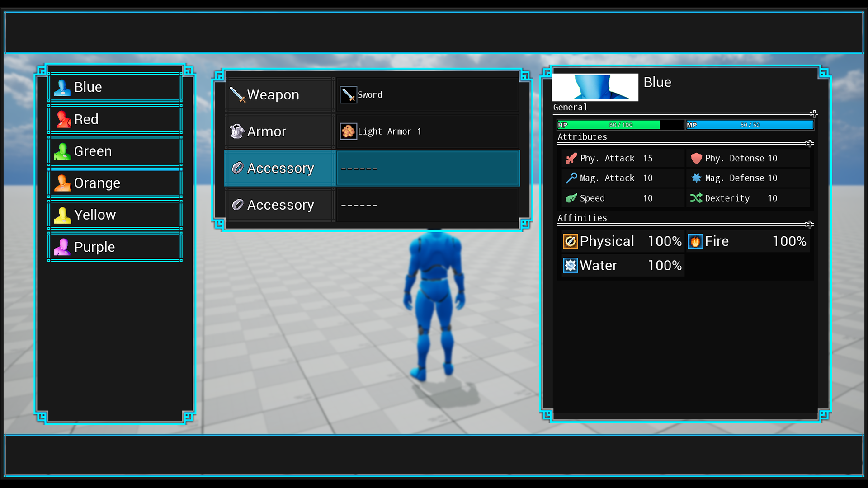Viewport: 868px width, 488px height.
Task: Click the Affinities section heading
Action: tap(582, 218)
